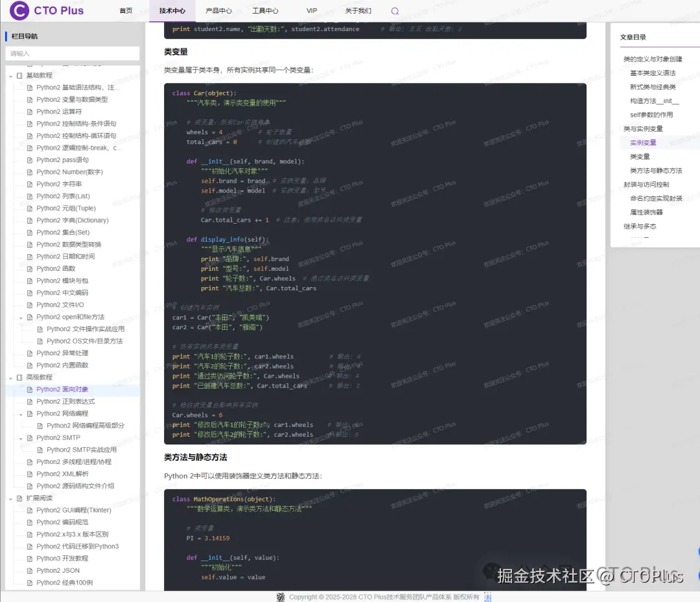
Task: Jump to 类的定义与对象创建 in article TOC
Action: (x=653, y=59)
